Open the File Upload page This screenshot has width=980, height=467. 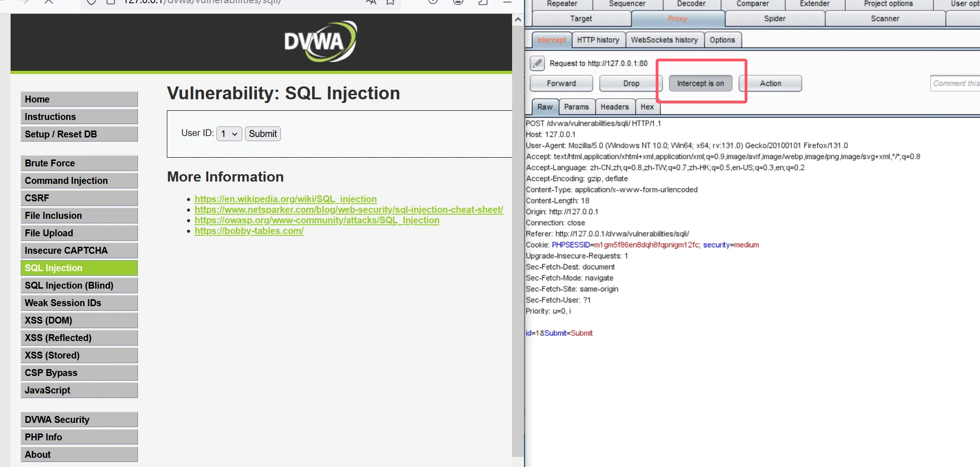[79, 233]
